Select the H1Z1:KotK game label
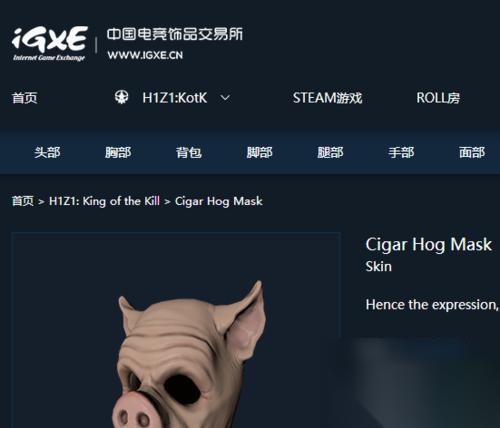This screenshot has height=428, width=500. pyautogui.click(x=175, y=98)
